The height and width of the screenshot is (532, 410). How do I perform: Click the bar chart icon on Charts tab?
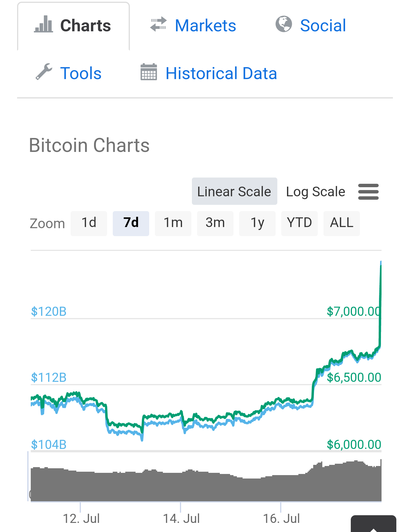(x=44, y=24)
